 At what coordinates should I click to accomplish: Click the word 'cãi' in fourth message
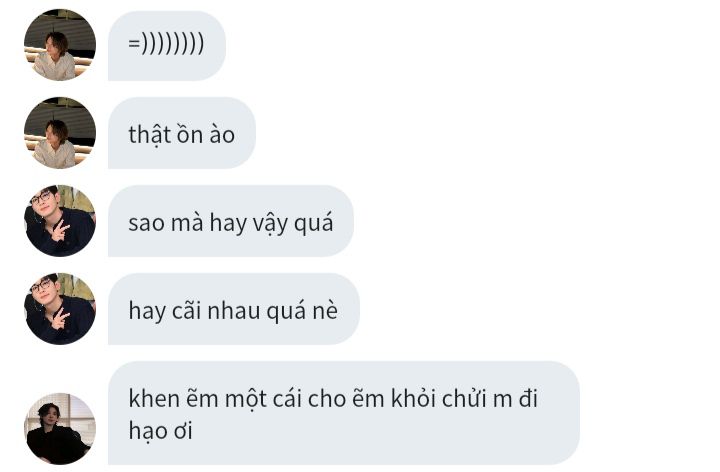tap(186, 310)
